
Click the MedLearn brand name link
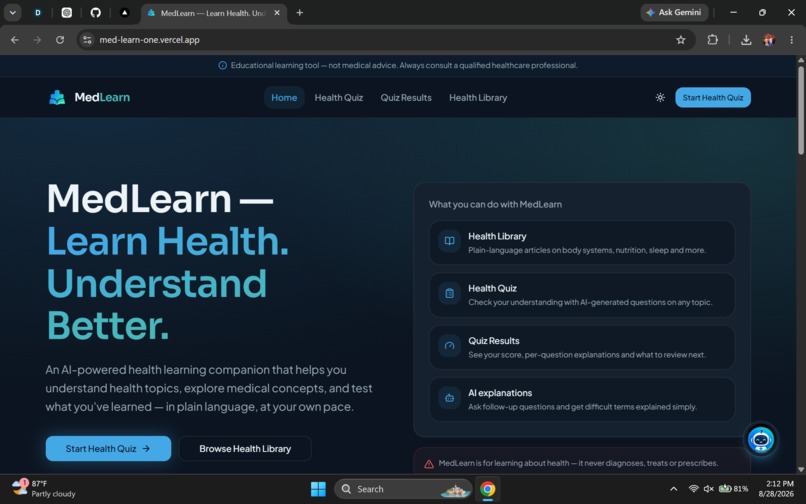point(102,97)
